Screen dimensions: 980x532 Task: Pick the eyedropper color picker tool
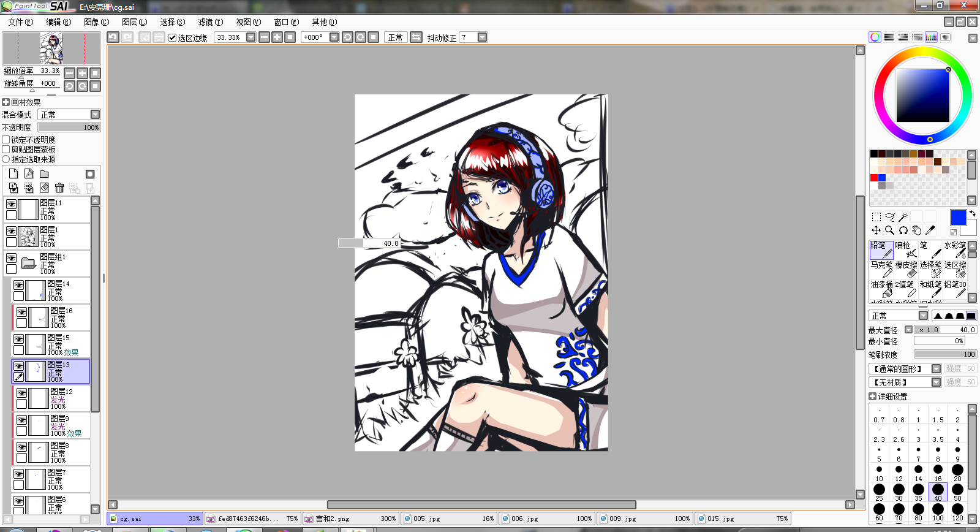[x=930, y=230]
